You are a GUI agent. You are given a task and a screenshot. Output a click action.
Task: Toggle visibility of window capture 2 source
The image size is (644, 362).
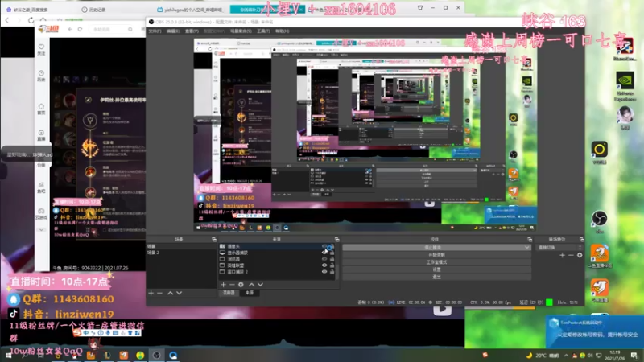tap(324, 272)
